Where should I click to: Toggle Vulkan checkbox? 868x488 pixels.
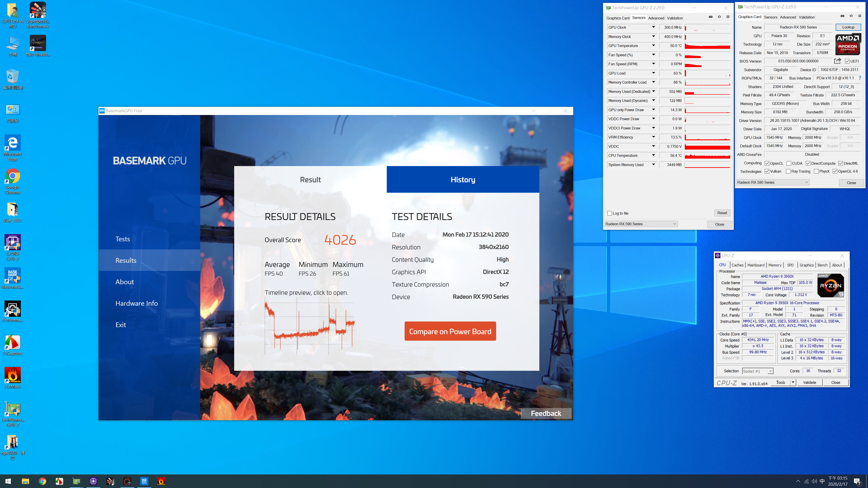[767, 171]
